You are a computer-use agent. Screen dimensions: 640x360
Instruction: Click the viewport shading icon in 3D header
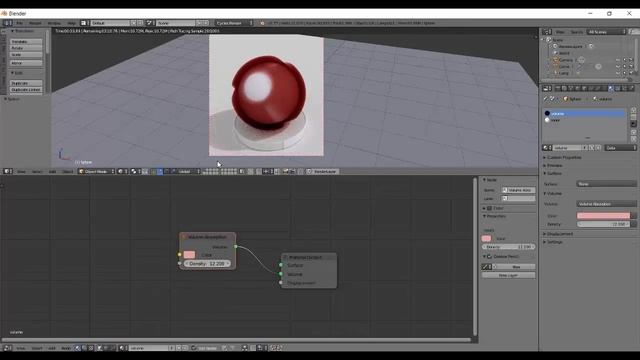pos(121,171)
